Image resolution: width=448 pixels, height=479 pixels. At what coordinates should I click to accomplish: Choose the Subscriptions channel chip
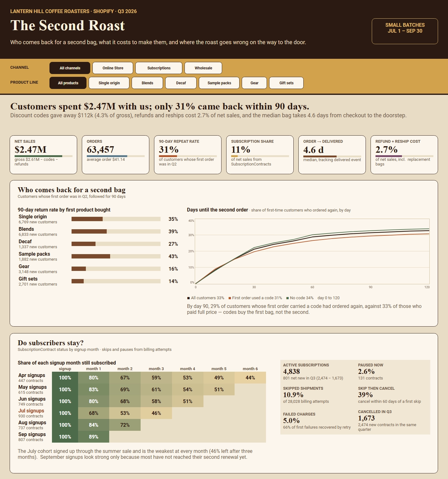(x=159, y=68)
